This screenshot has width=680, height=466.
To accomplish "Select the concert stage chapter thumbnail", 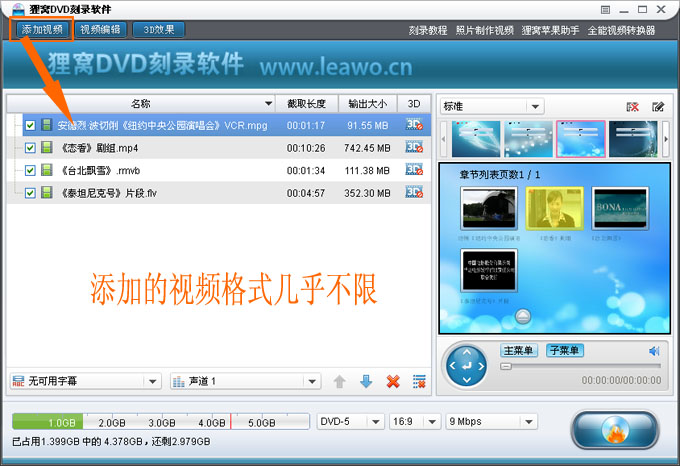I will coord(489,209).
